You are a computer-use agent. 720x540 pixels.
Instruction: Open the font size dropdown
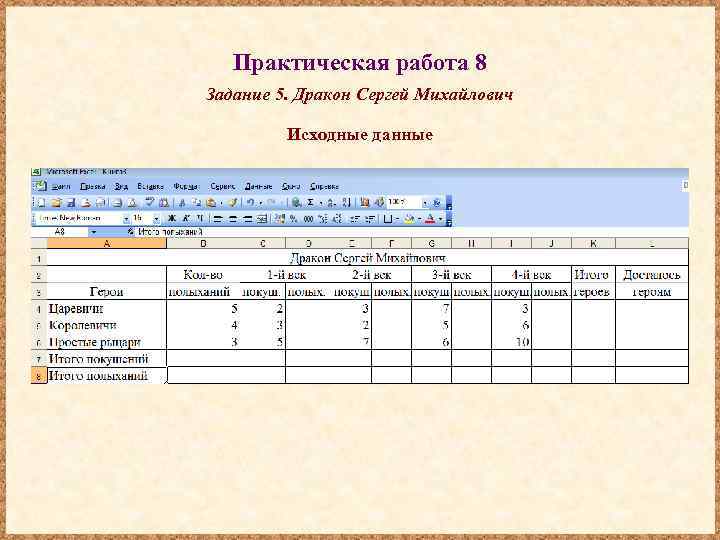coord(156,219)
